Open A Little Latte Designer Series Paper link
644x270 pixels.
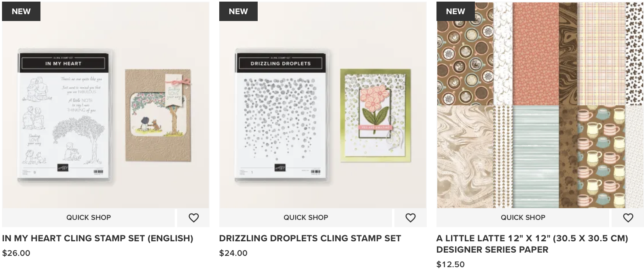[532, 244]
